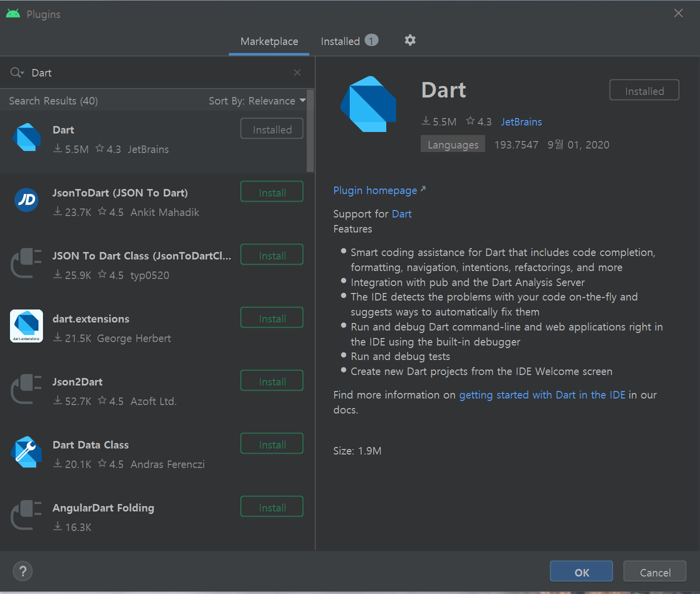The height and width of the screenshot is (594, 700).
Task: Click Size: 1.9M text
Action: [x=357, y=451]
